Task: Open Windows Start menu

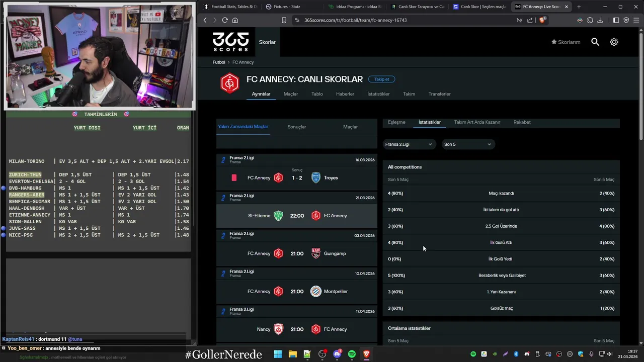Action: (278, 354)
